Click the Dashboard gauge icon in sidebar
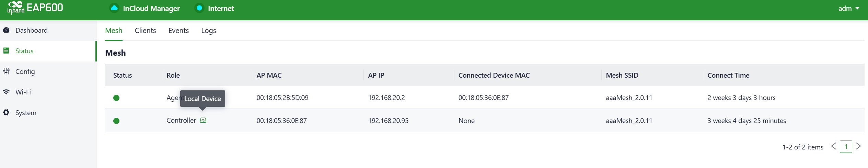This screenshot has height=168, width=868. pos(6,30)
